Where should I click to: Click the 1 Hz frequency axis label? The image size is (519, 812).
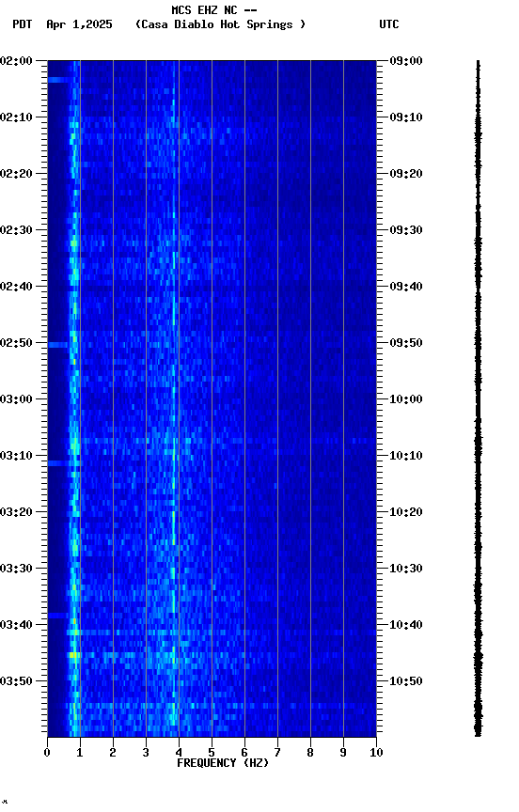click(x=80, y=753)
